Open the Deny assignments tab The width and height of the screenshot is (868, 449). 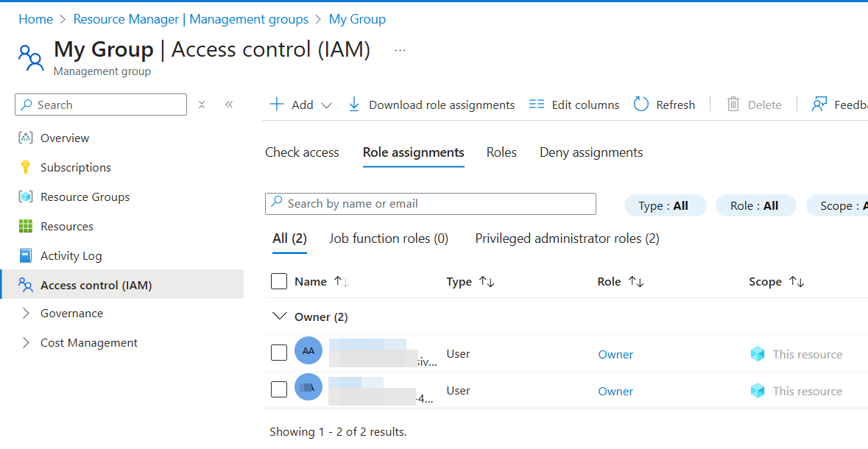coord(591,152)
